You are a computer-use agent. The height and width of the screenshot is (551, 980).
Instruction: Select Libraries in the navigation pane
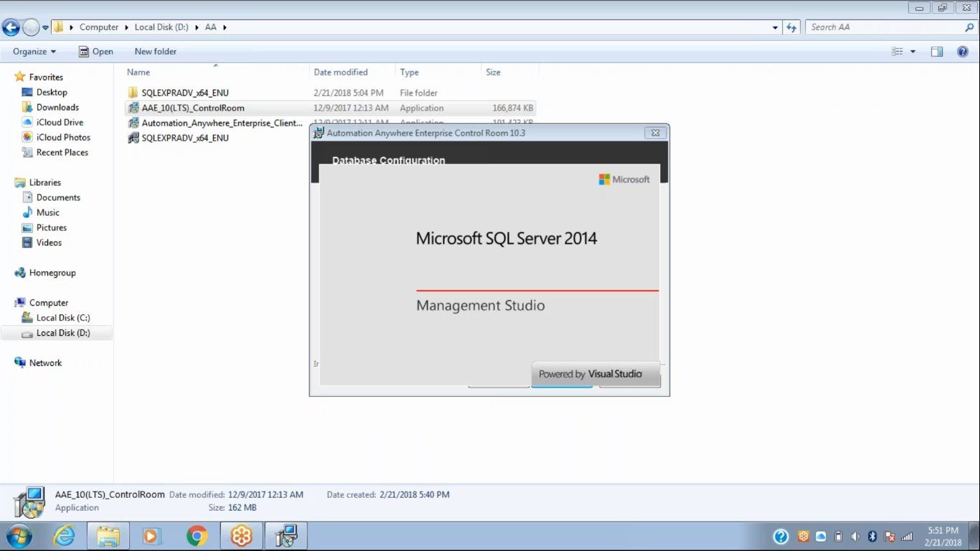[45, 182]
